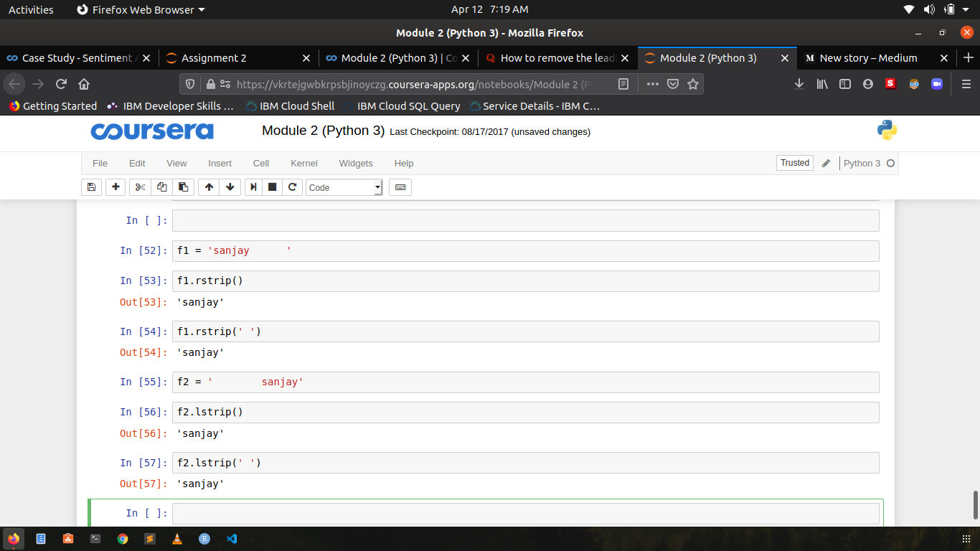
Task: Open VLC from the dock
Action: point(177,538)
